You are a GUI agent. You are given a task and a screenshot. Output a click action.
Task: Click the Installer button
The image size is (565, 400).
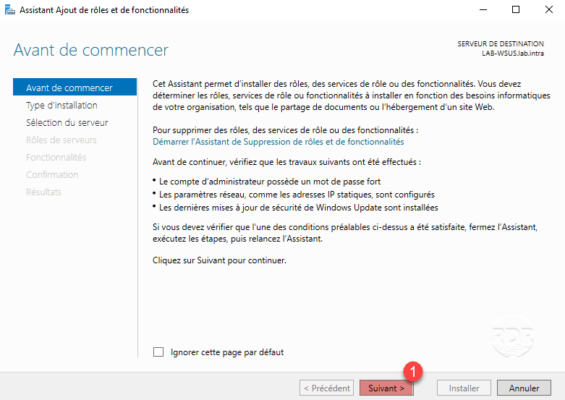(464, 388)
